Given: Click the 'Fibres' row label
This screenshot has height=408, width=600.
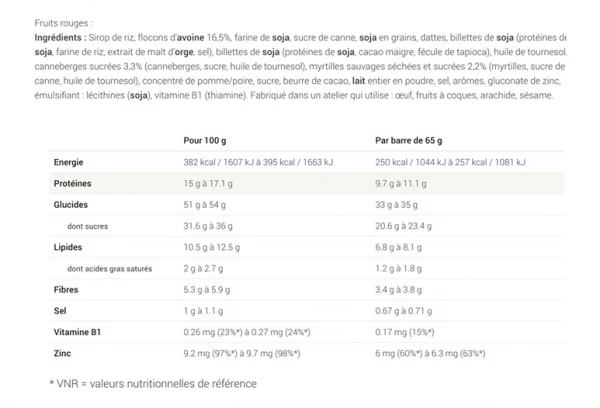Looking at the screenshot, I should click(65, 290).
